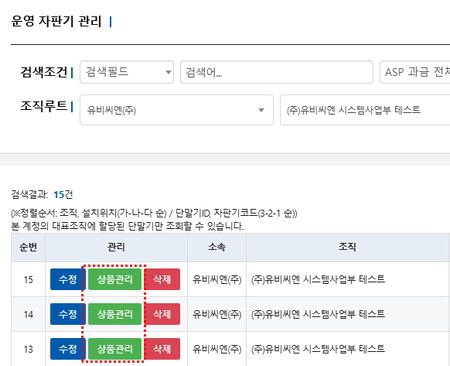Click the 소속 column header
Viewport: 450px width, 366px height.
(x=217, y=247)
